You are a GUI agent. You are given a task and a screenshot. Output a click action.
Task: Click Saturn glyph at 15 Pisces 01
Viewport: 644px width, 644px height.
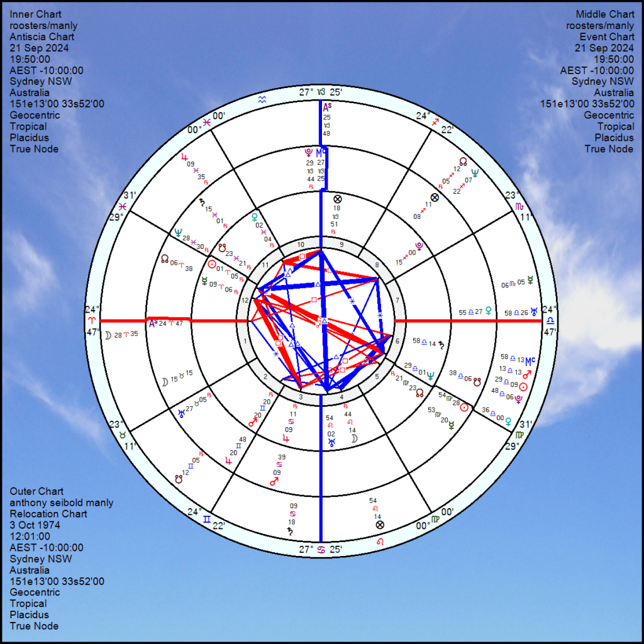pyautogui.click(x=201, y=201)
